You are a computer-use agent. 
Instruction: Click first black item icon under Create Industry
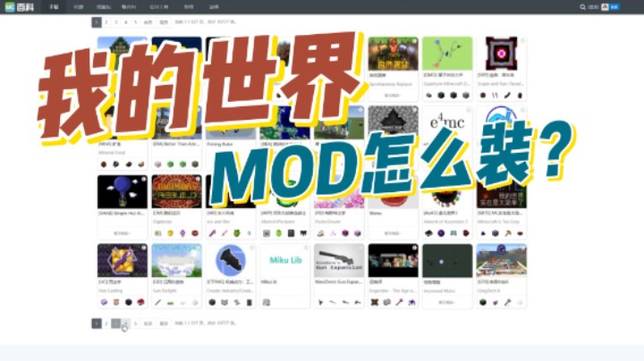coord(212,302)
